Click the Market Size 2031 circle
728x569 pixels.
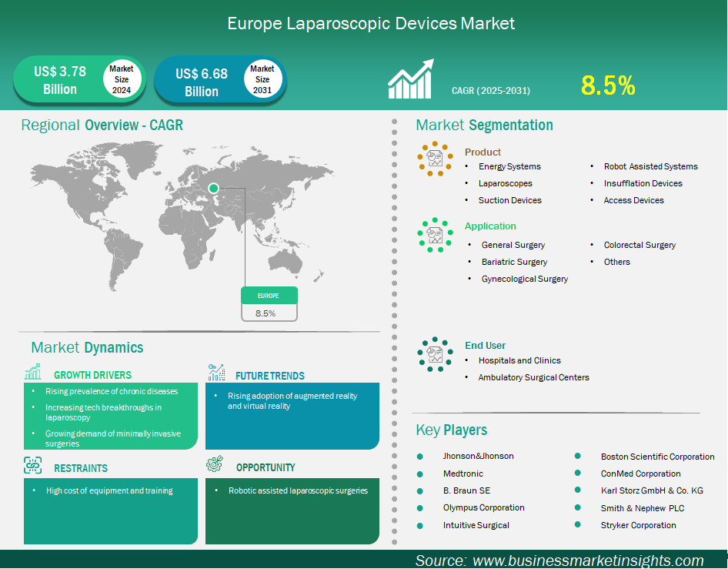pyautogui.click(x=262, y=79)
